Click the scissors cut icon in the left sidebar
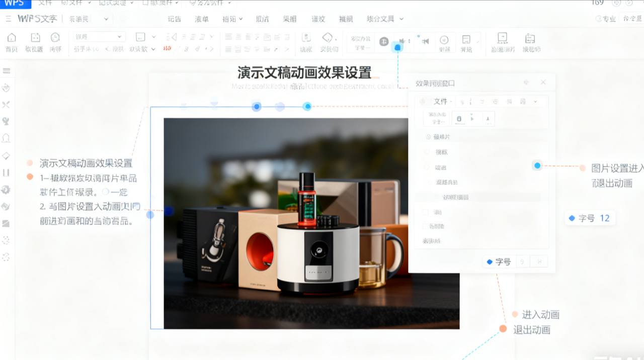Viewport: 644px width, 360px height. point(7,105)
